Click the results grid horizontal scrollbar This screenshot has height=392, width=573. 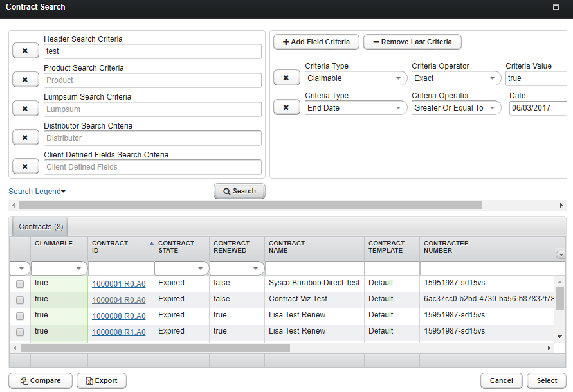click(x=154, y=348)
